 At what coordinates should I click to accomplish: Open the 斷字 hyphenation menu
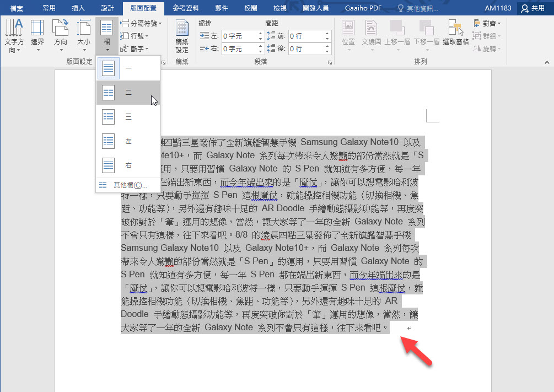coord(135,49)
